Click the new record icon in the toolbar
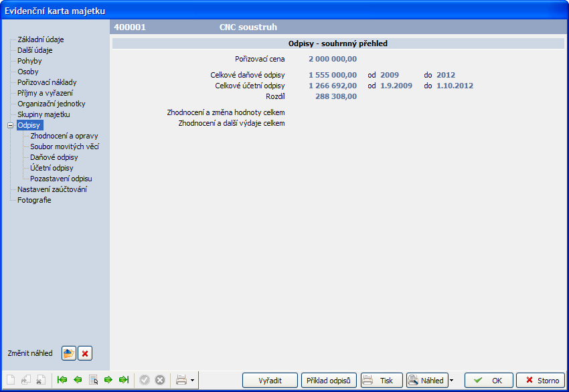Viewport: 569px width, 392px height. coord(11,380)
